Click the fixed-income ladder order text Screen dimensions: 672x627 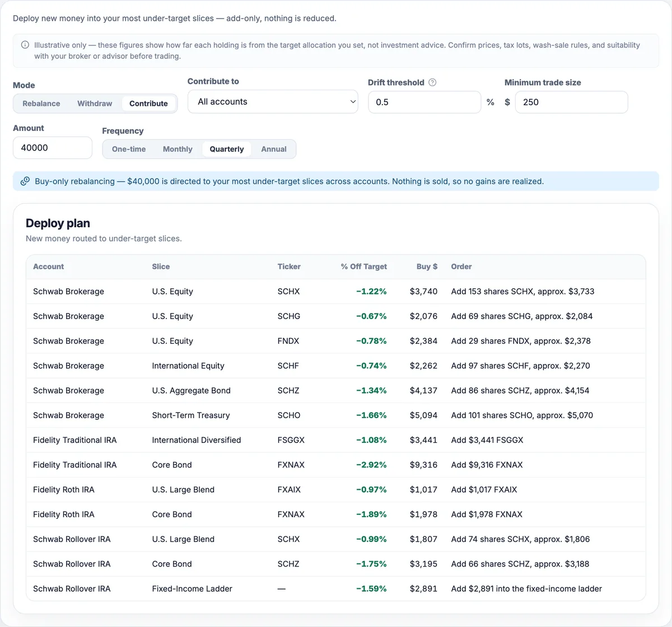coord(526,589)
